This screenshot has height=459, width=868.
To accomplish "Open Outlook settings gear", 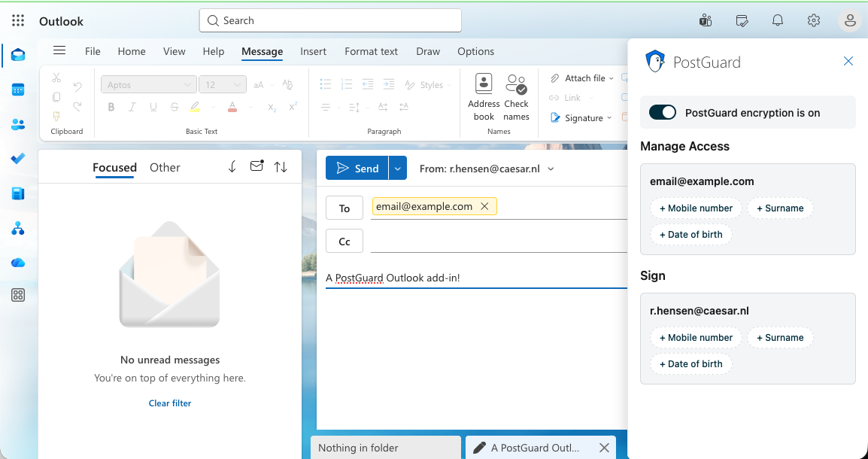I will (813, 20).
